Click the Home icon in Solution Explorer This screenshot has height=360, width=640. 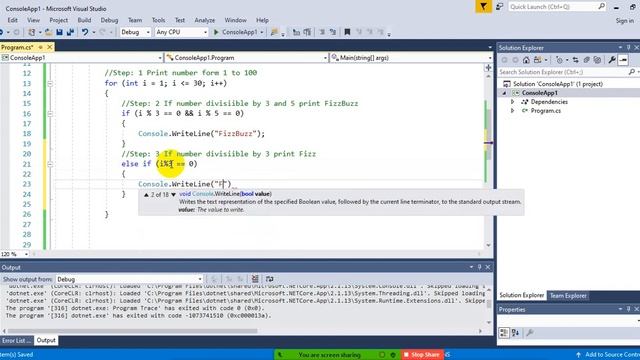click(526, 60)
